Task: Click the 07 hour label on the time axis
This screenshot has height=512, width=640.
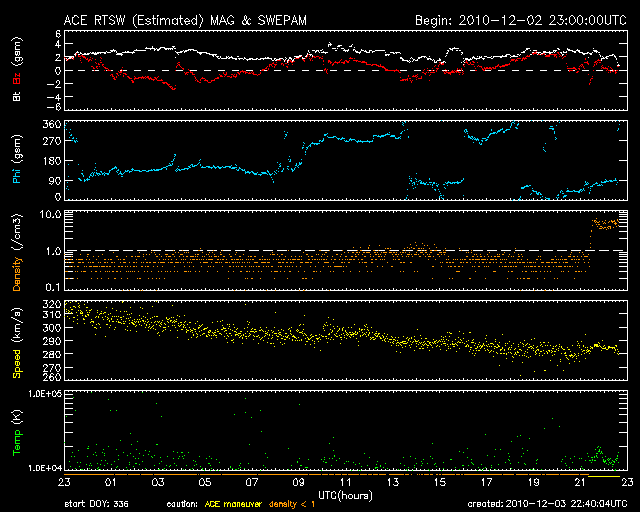Action: pos(251,483)
